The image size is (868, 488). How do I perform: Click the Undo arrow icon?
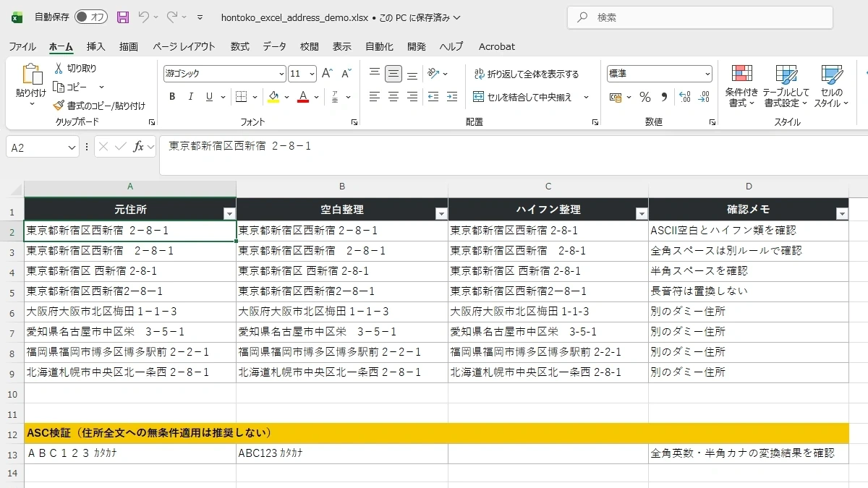(143, 17)
